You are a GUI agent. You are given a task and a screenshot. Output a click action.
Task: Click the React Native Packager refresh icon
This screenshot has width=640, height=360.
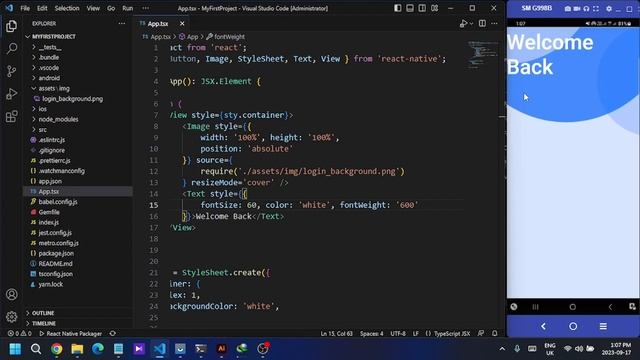(113, 333)
